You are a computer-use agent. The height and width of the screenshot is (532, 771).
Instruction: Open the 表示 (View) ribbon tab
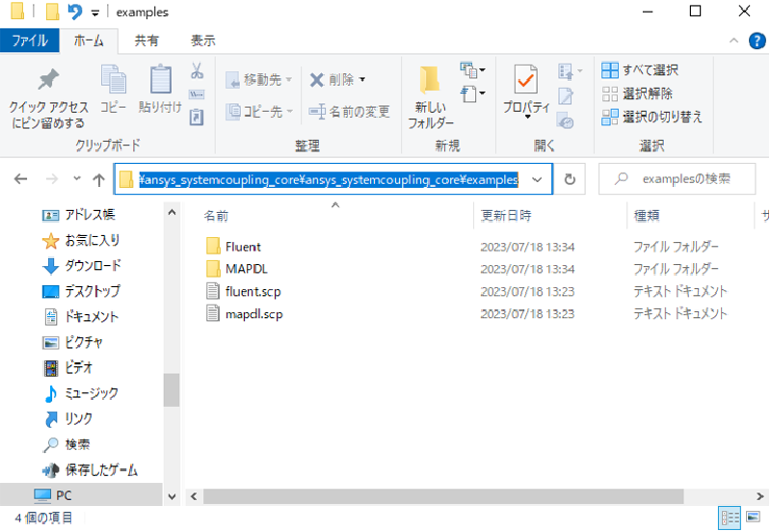coord(202,40)
